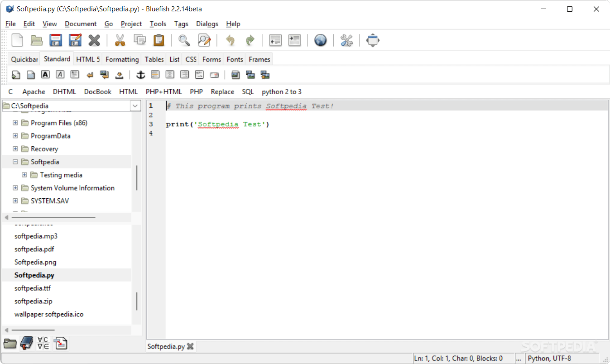Insert line break with the orange return arrow
The height and width of the screenshot is (364, 610).
pyautogui.click(x=90, y=75)
